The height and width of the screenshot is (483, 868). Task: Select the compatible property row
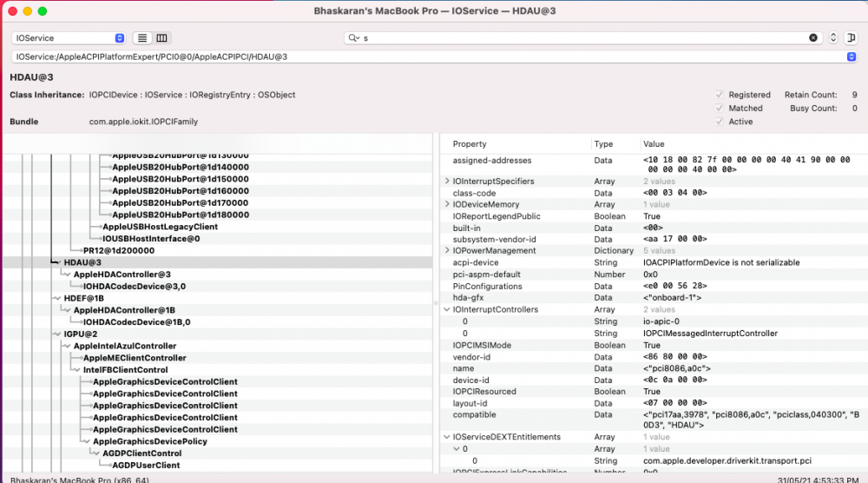(x=654, y=420)
